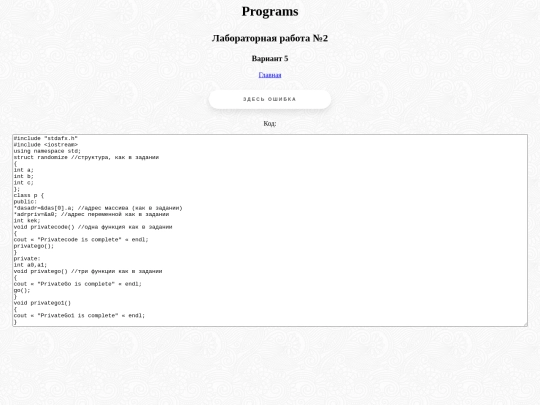540x405 pixels.
Task: Click the 'void privatego1()' line
Action: click(x=42, y=303)
